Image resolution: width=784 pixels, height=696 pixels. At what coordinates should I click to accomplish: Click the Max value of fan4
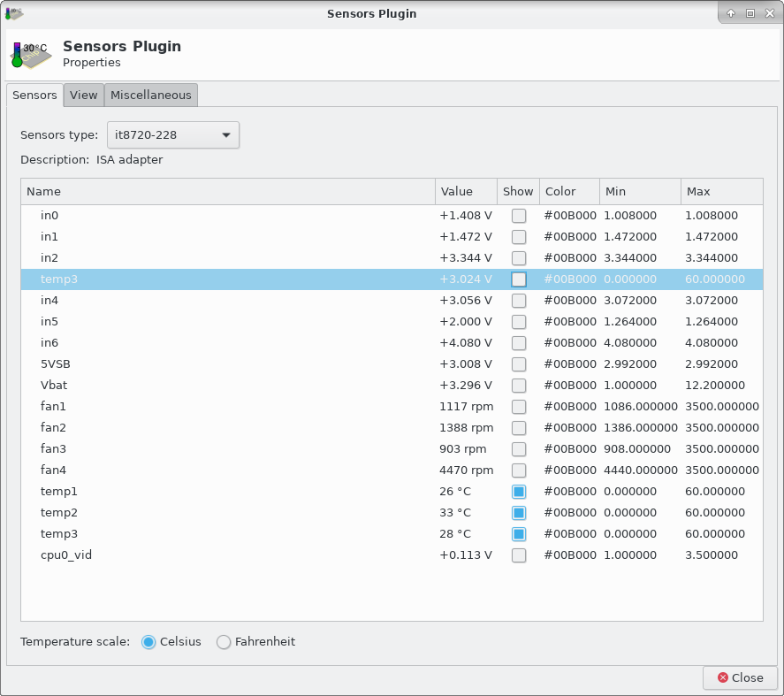[x=721, y=470]
